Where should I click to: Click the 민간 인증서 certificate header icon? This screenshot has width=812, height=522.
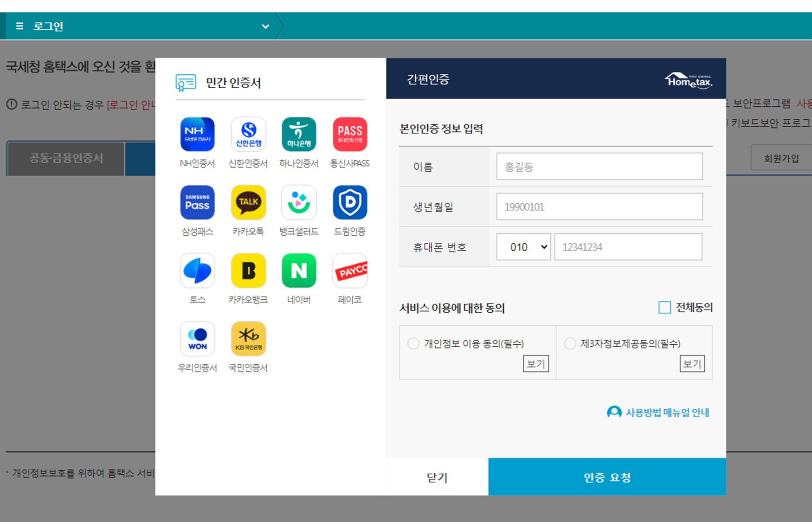point(186,83)
